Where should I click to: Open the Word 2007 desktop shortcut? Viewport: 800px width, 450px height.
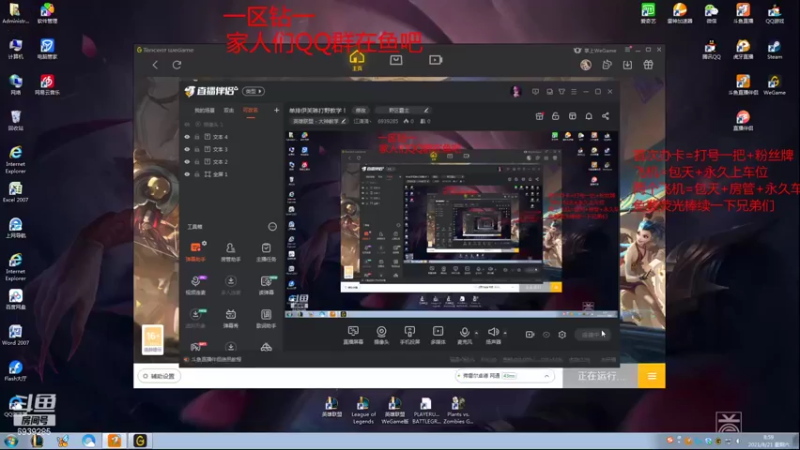[15, 335]
